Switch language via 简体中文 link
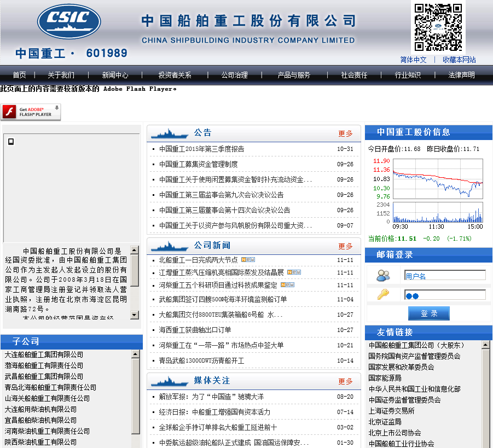The width and height of the screenshot is (493, 448). pos(413,60)
